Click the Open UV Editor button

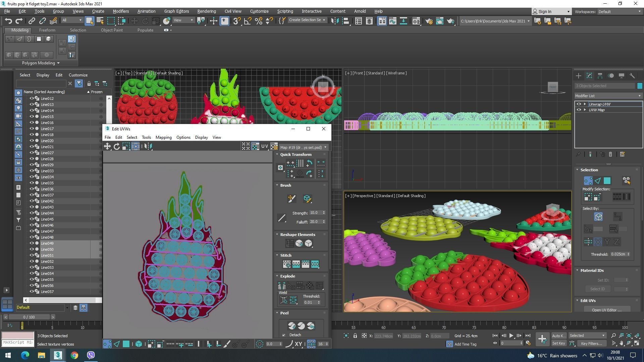point(607,310)
